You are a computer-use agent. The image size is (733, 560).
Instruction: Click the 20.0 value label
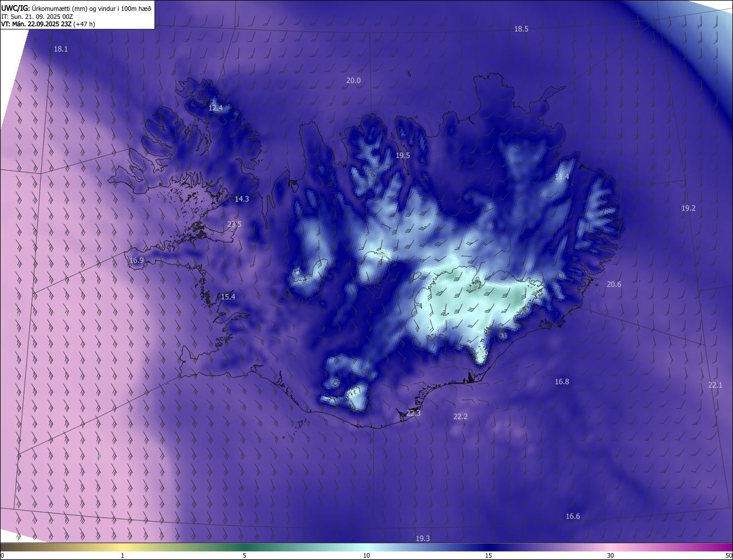coord(353,81)
